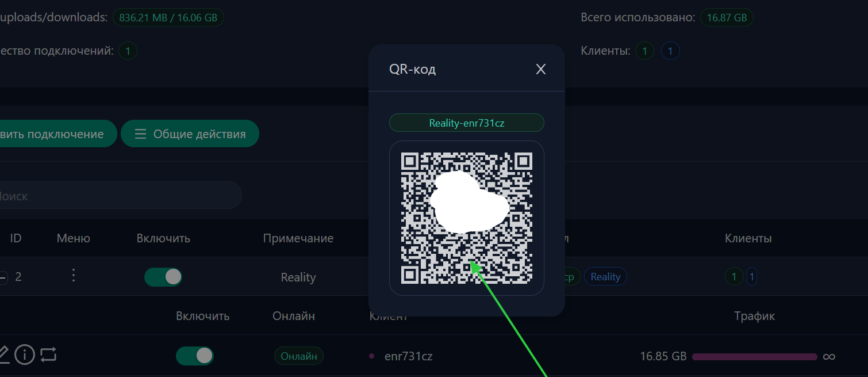Viewport: 868px width, 377px height.
Task: Click the infinity traffic limit symbol
Action: [828, 357]
